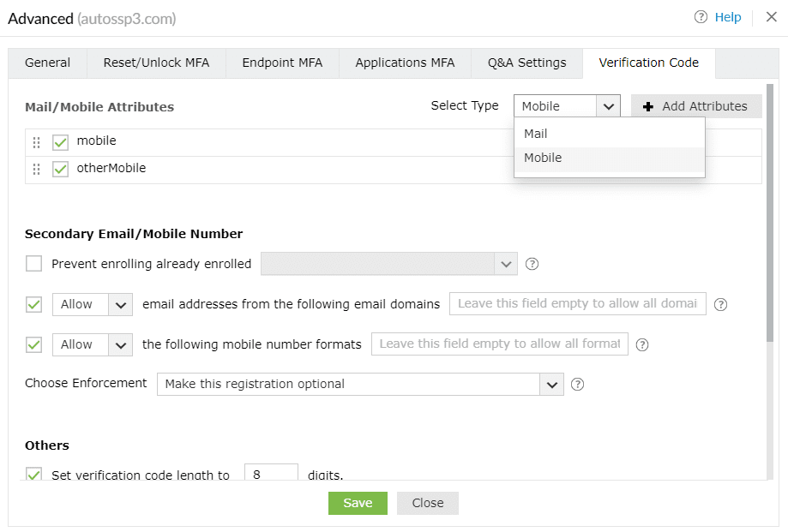Save the advanced settings
788x532 pixels.
tap(358, 503)
